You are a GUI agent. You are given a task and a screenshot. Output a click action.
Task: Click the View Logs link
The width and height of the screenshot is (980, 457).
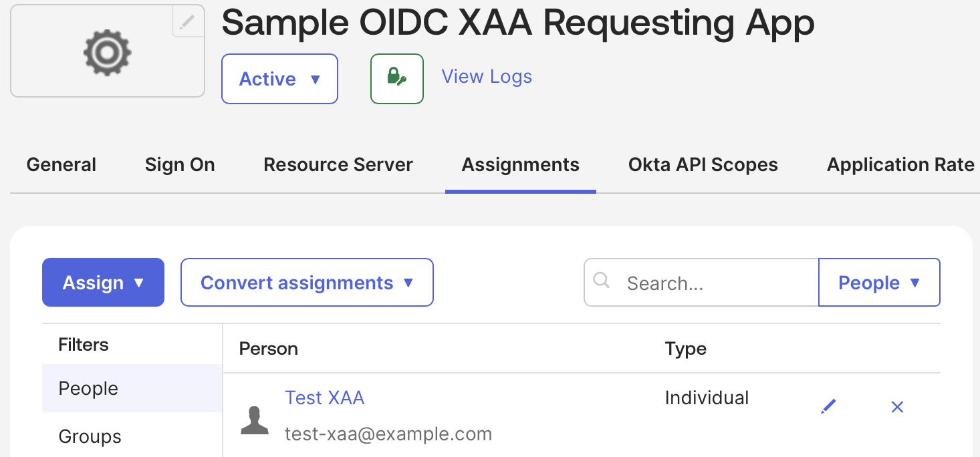[487, 77]
